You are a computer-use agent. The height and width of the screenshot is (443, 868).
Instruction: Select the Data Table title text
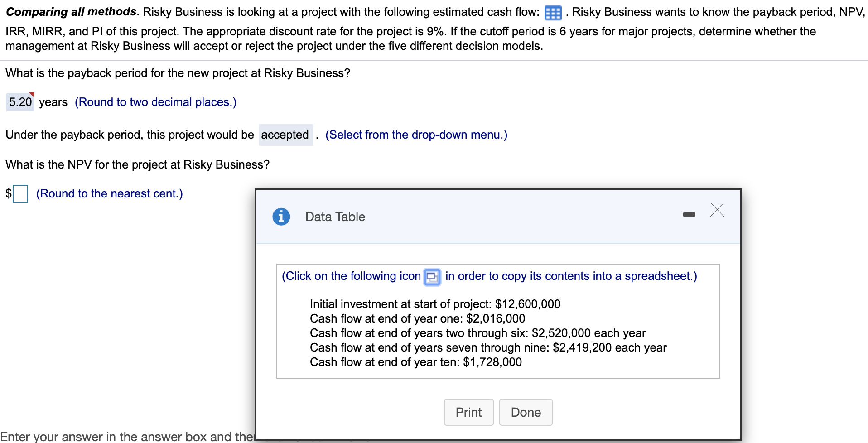pyautogui.click(x=335, y=217)
